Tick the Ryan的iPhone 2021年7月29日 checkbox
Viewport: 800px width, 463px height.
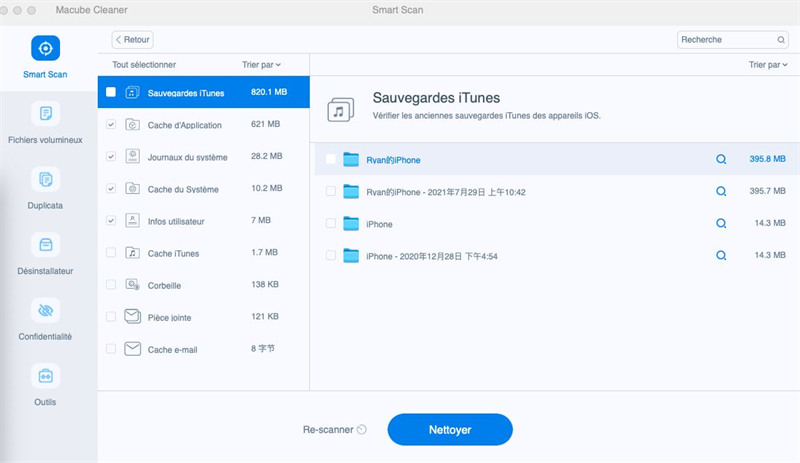(x=331, y=191)
